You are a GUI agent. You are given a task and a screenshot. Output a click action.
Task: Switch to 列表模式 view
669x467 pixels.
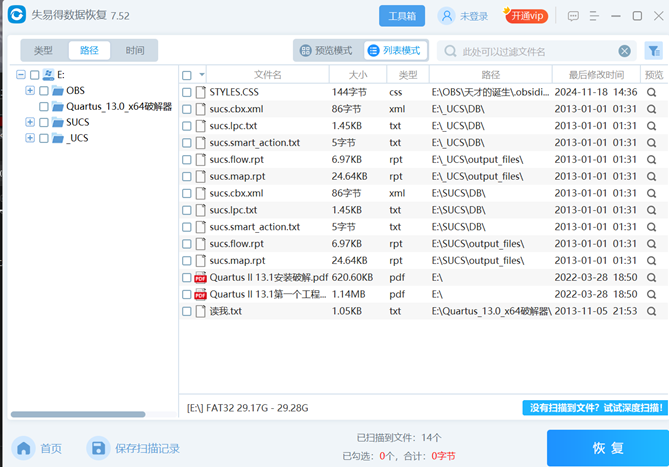tap(395, 51)
